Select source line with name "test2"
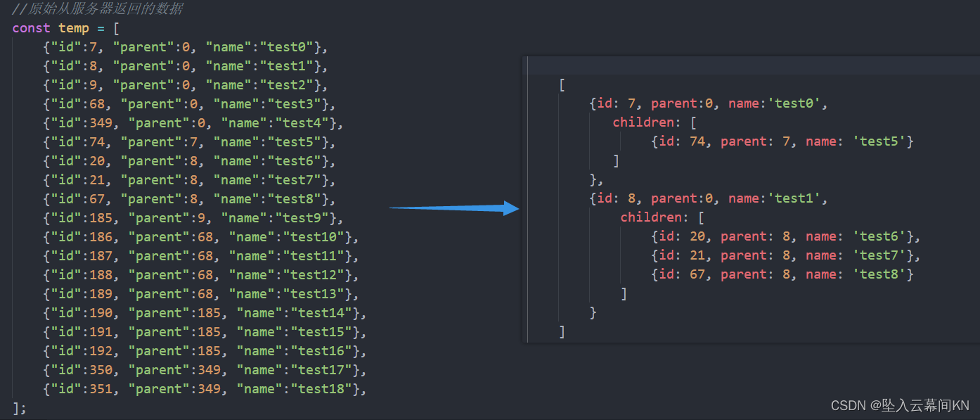The height and width of the screenshot is (420, 980). pyautogui.click(x=186, y=85)
